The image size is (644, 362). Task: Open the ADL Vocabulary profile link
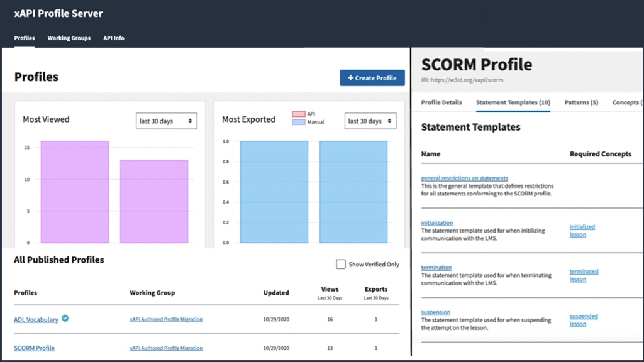[x=36, y=319]
